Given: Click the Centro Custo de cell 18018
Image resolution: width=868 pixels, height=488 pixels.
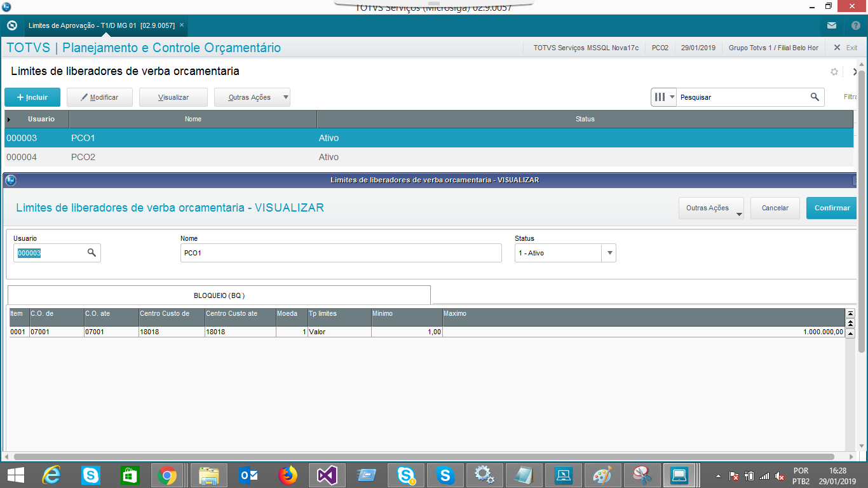Looking at the screenshot, I should point(172,332).
